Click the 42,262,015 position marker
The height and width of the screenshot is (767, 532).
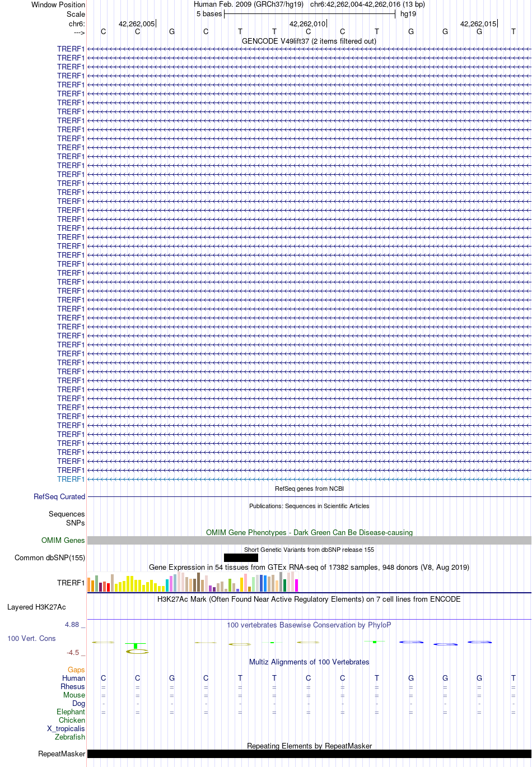coord(478,24)
